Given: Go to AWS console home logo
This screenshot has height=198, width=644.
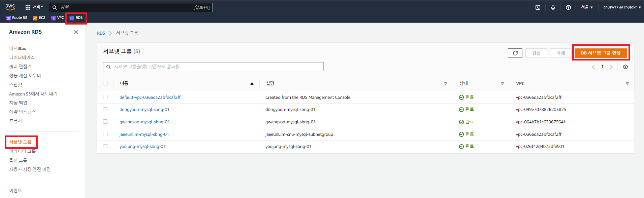Looking at the screenshot, I should 10,7.
